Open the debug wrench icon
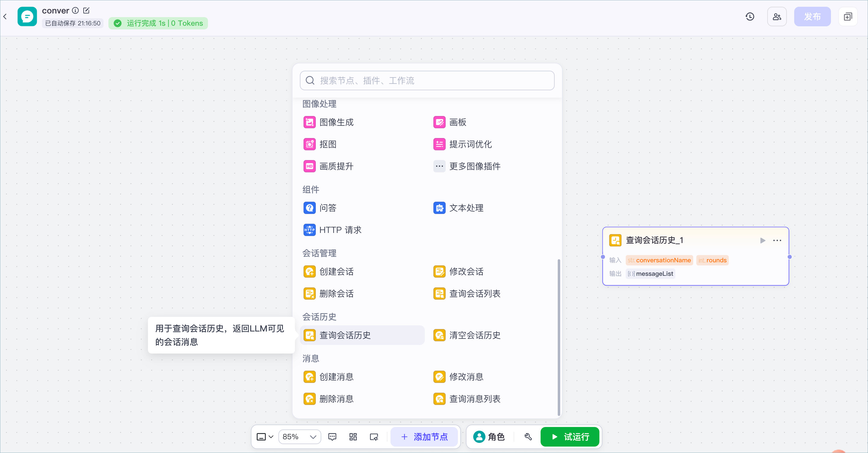 (528, 437)
